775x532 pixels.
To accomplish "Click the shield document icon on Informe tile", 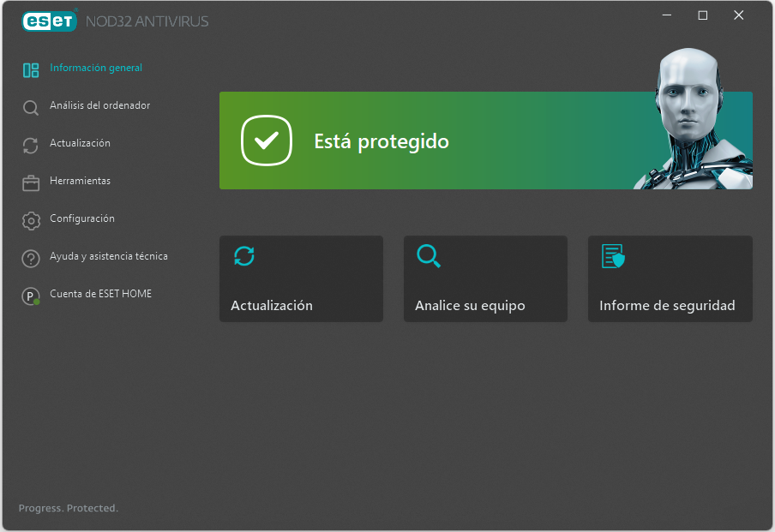I will pyautogui.click(x=613, y=256).
